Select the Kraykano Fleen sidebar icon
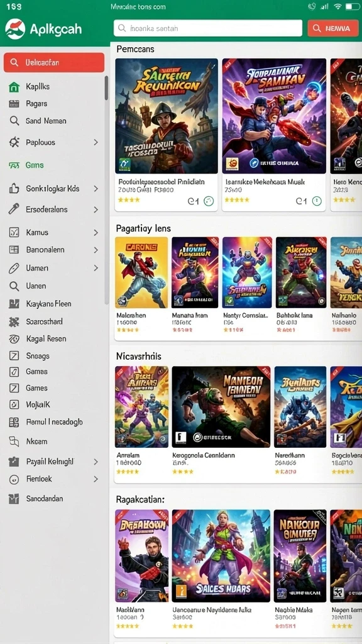The image size is (362, 644). pos(14,304)
